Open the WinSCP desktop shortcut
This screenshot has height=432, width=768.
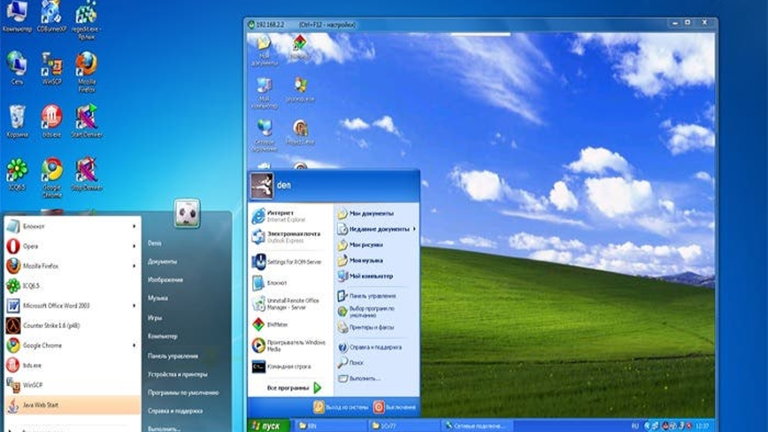(51, 68)
